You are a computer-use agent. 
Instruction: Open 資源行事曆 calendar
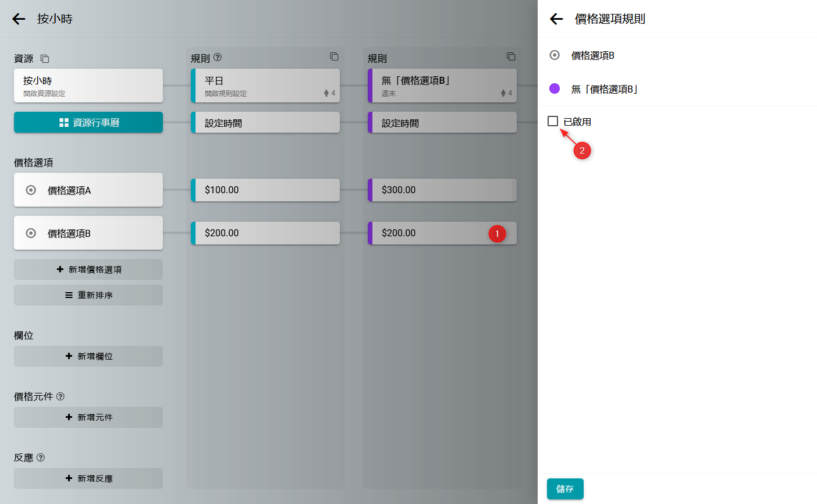click(x=88, y=123)
